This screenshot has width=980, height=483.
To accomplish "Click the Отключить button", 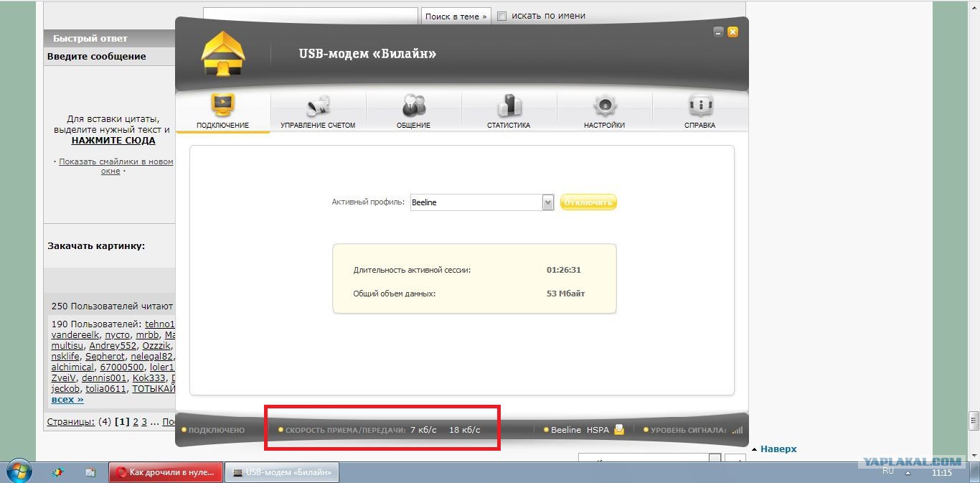I will click(x=588, y=202).
